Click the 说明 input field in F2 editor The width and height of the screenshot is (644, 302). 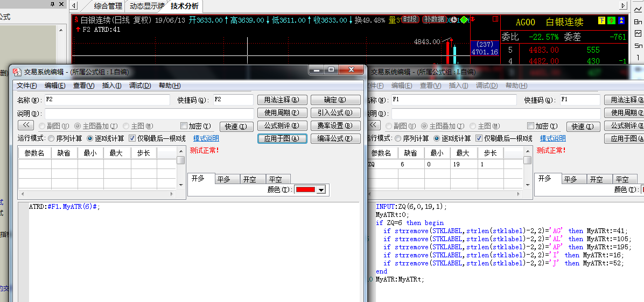(149, 114)
